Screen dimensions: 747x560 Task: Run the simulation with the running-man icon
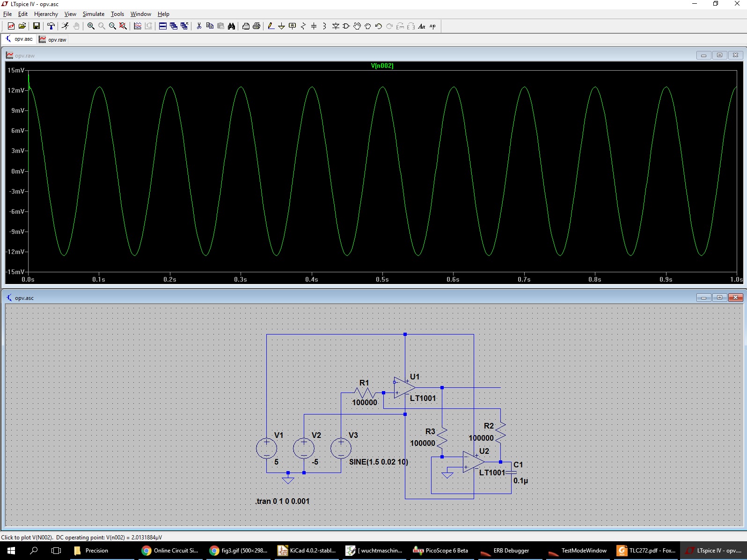click(x=65, y=26)
